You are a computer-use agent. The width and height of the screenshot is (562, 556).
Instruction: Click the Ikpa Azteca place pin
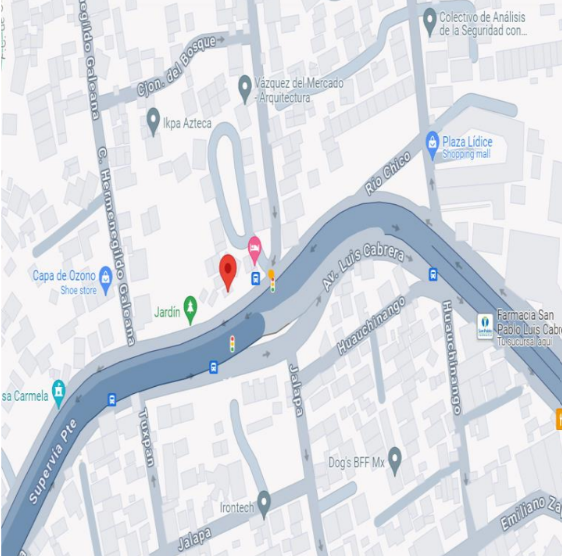[153, 122]
